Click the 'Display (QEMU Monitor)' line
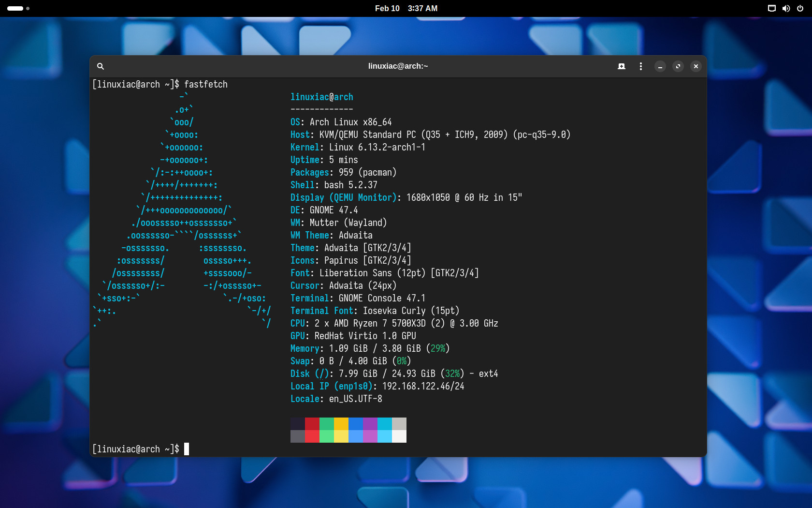 point(406,197)
